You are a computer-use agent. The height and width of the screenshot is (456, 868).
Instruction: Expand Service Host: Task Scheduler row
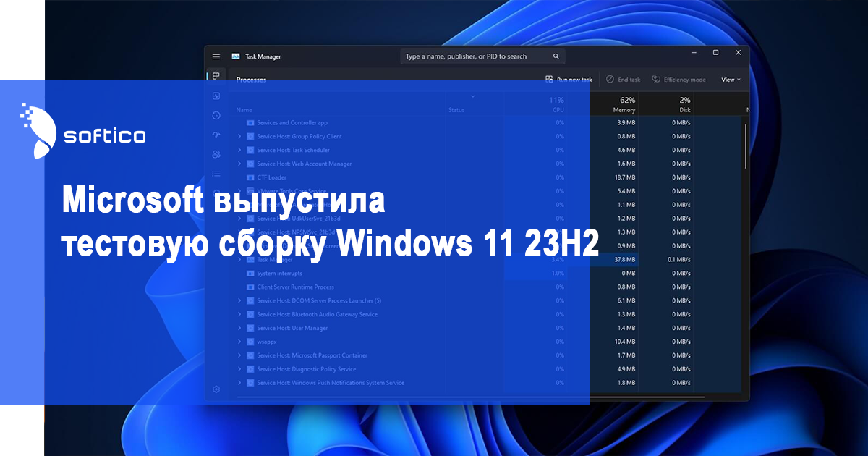pos(239,150)
